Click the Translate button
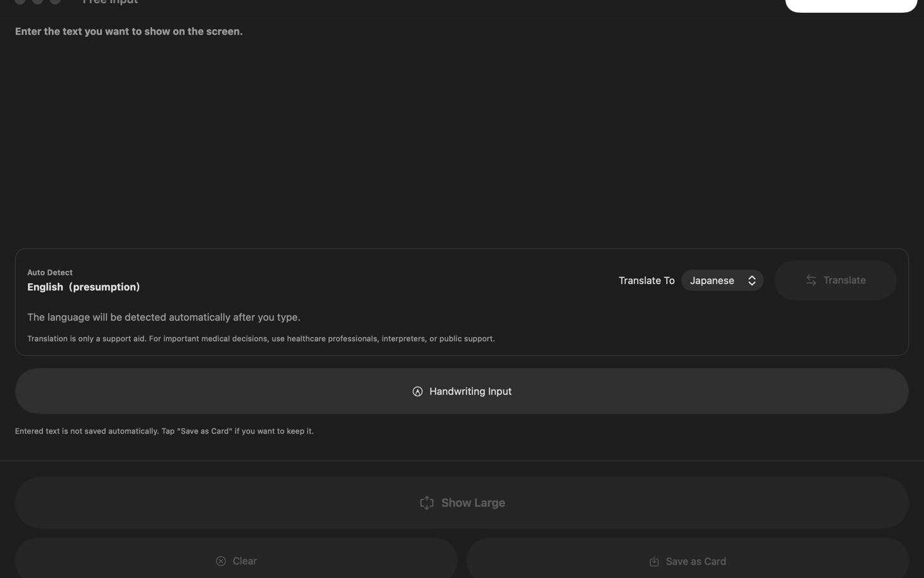This screenshot has width=924, height=578. pyautogui.click(x=835, y=281)
